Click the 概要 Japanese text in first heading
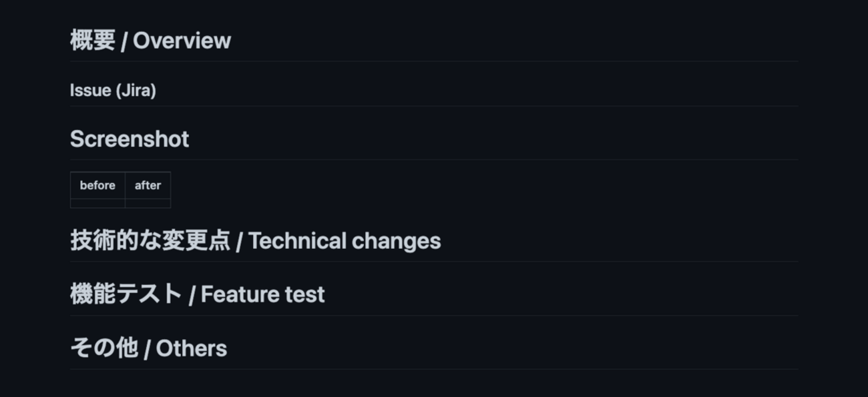 click(93, 41)
